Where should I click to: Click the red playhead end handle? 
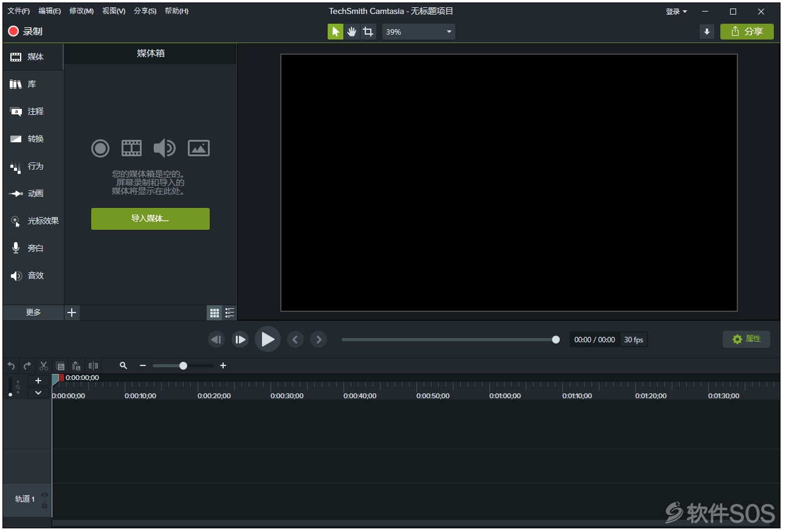(61, 378)
